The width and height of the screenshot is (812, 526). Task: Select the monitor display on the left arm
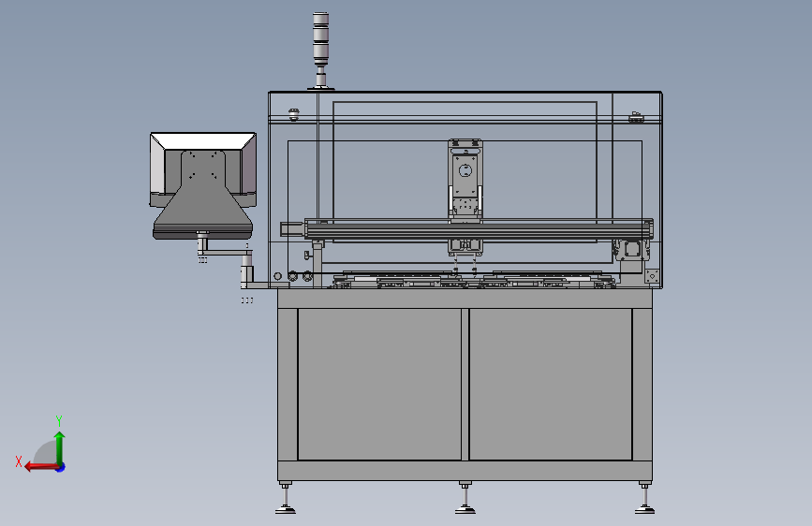203,168
